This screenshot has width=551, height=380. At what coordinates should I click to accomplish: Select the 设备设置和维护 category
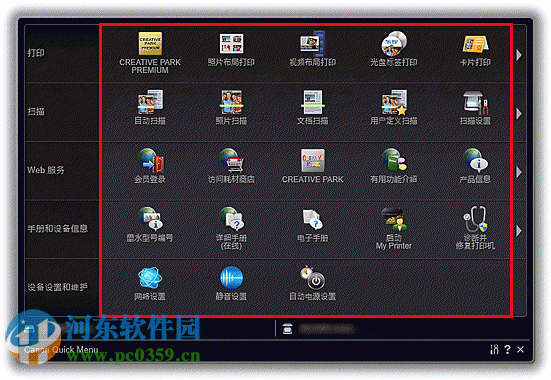tap(62, 288)
